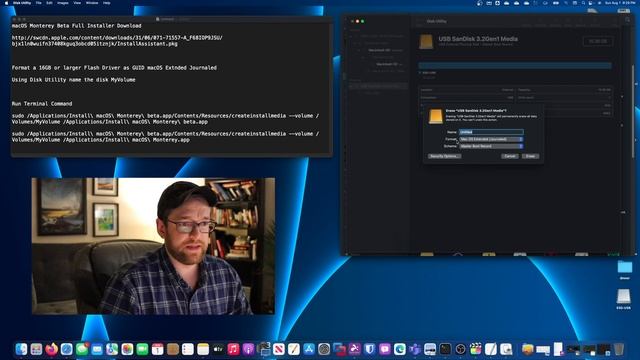
Task: Click the Disk Utility window scrollbar
Action: 633,110
